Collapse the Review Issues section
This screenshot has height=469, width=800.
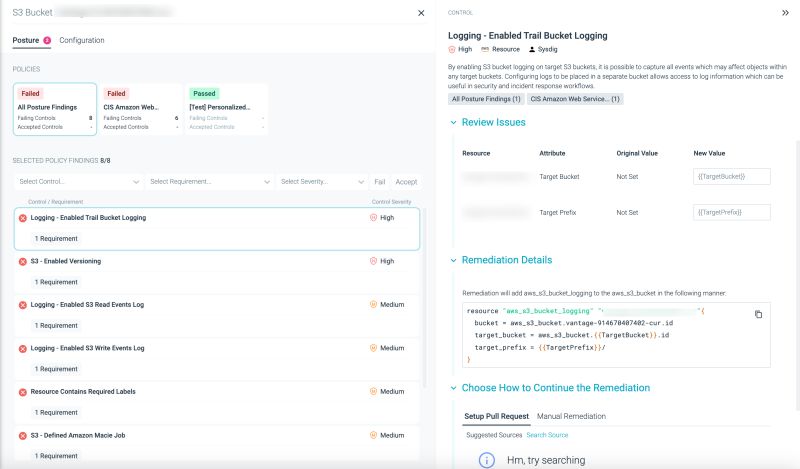click(453, 123)
